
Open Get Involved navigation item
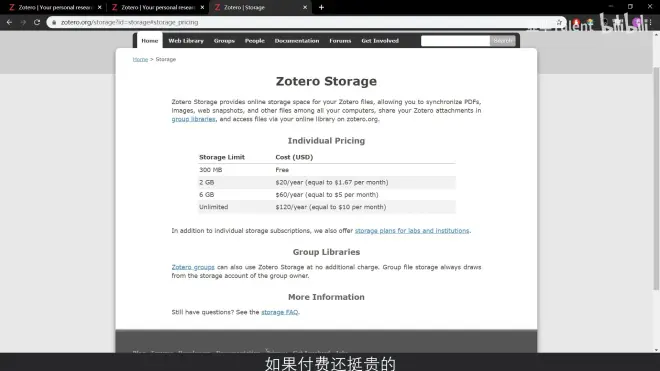tap(380, 41)
